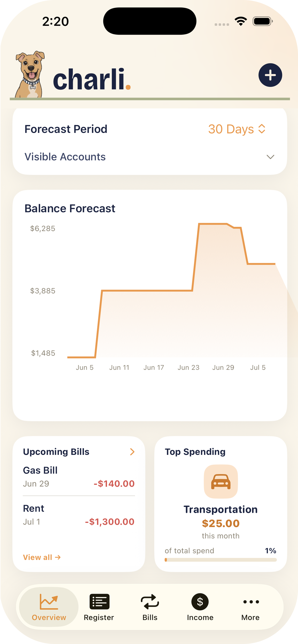
Task: Open the Gas Bill entry
Action: pos(79,477)
